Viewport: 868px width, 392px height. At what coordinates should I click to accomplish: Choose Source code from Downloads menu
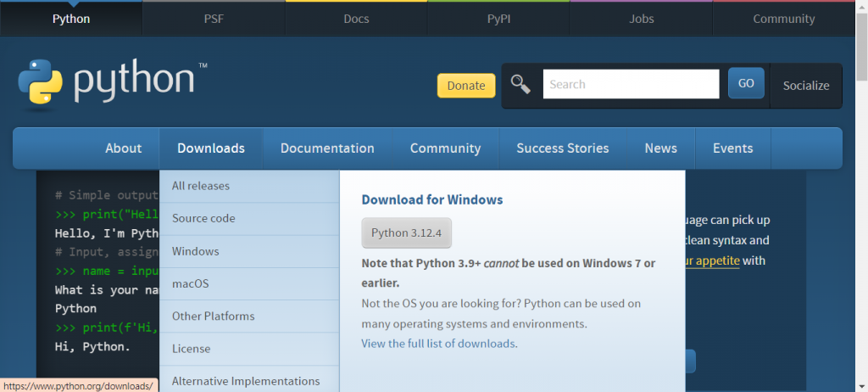coord(203,218)
